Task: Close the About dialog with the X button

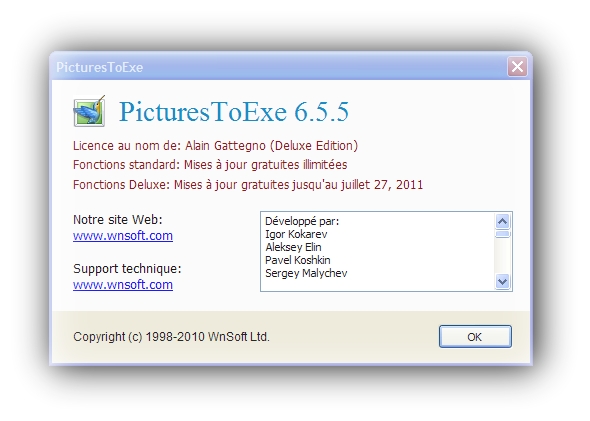Action: [x=517, y=67]
